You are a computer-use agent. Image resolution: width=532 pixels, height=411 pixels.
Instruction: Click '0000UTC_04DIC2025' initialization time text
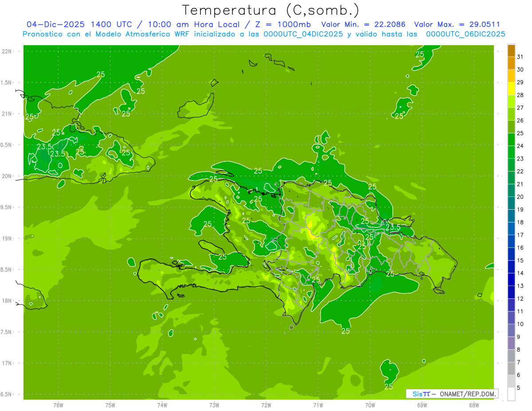coord(303,34)
